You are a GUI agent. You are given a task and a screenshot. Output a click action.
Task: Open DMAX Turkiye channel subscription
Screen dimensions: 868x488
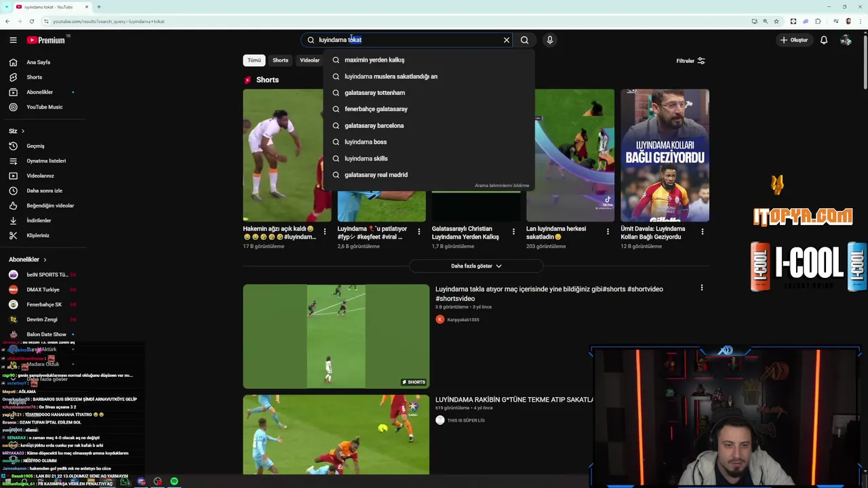coord(42,289)
